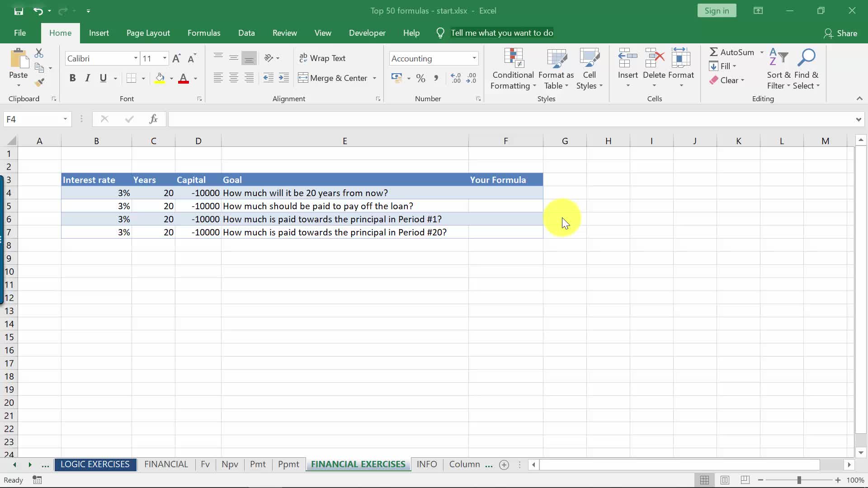Image resolution: width=868 pixels, height=488 pixels.
Task: Toggle Italic formatting
Action: pos(88,78)
